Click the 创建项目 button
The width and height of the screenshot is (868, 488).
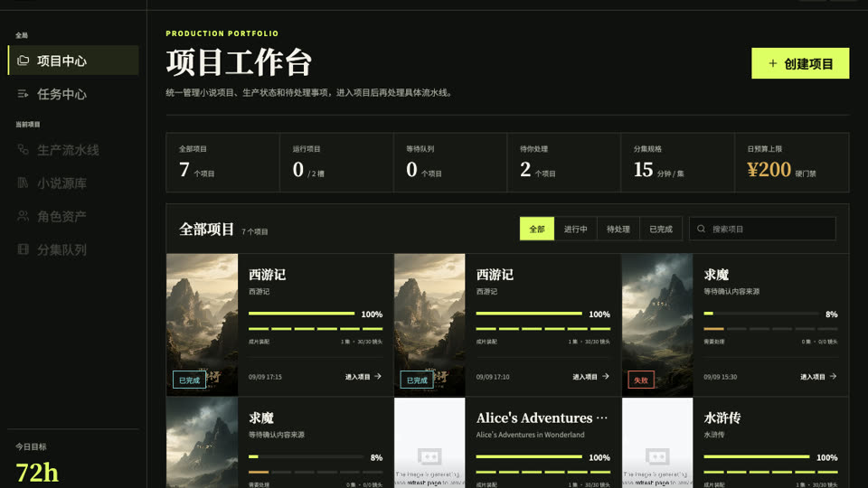800,63
